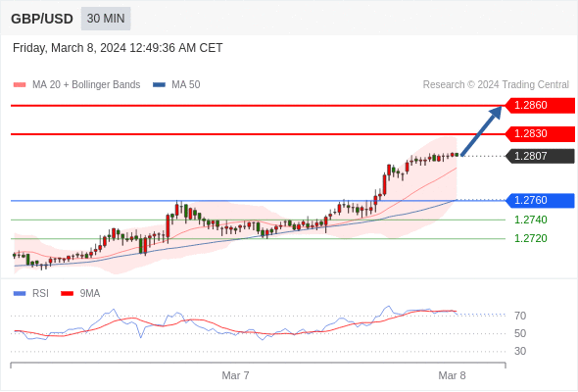Click the blue RSI legend swatch
Image resolution: width=578 pixels, height=392 pixels.
point(20,294)
